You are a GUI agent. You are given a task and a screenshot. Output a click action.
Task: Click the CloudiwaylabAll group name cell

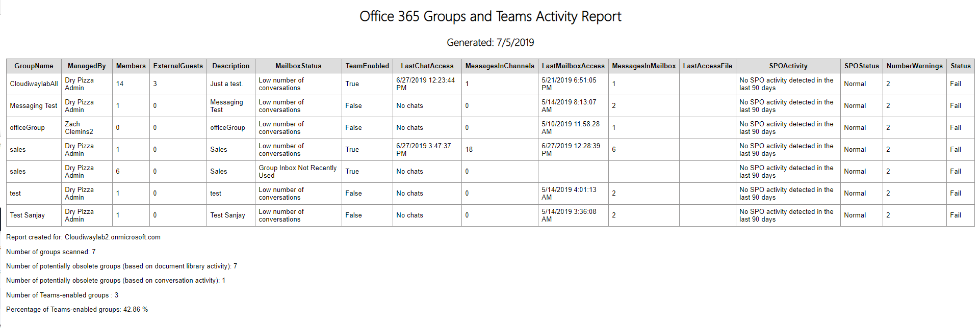(x=34, y=84)
